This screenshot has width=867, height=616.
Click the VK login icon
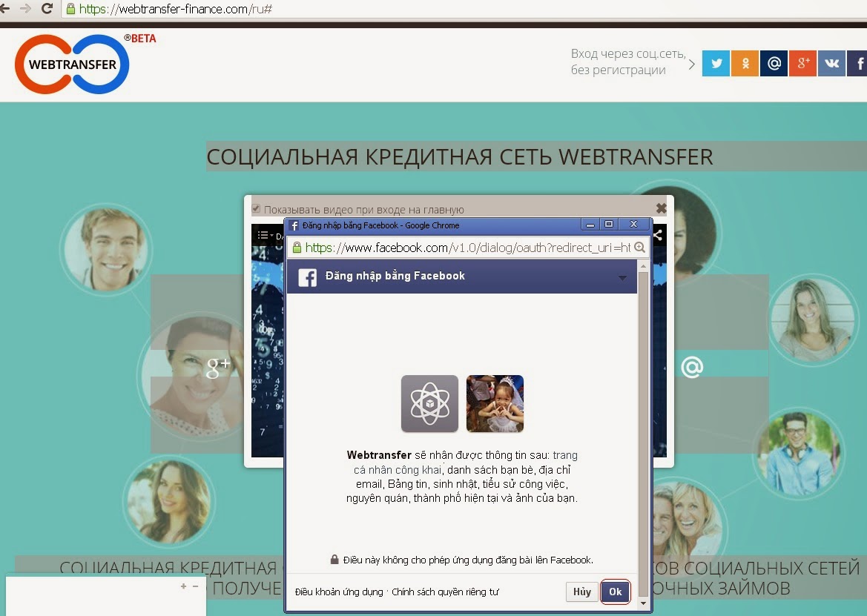pyautogui.click(x=831, y=63)
